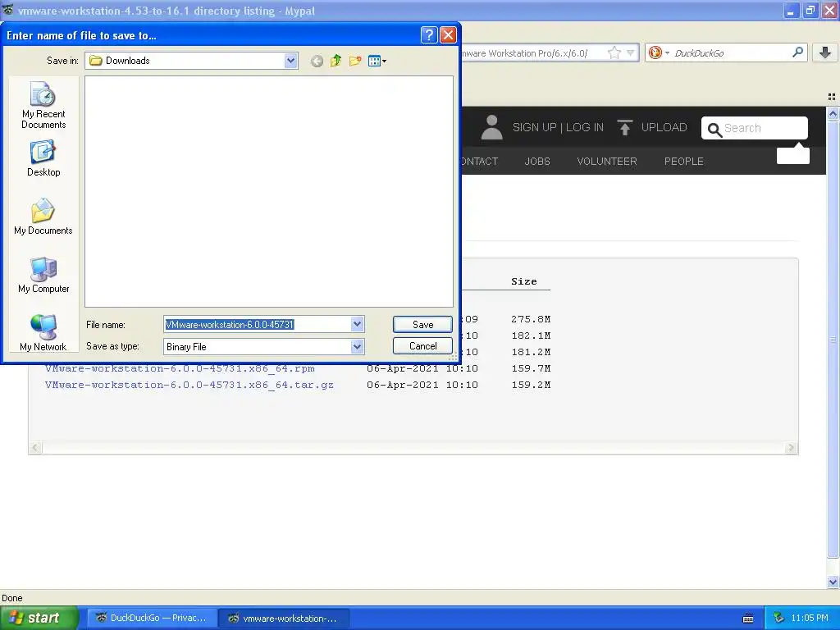The image size is (840, 630).
Task: Open the PEOPLE menu item
Action: [x=684, y=162]
